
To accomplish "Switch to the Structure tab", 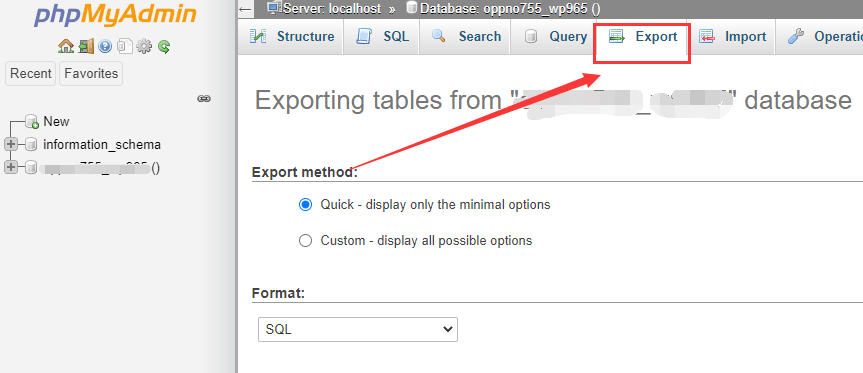I will point(292,37).
